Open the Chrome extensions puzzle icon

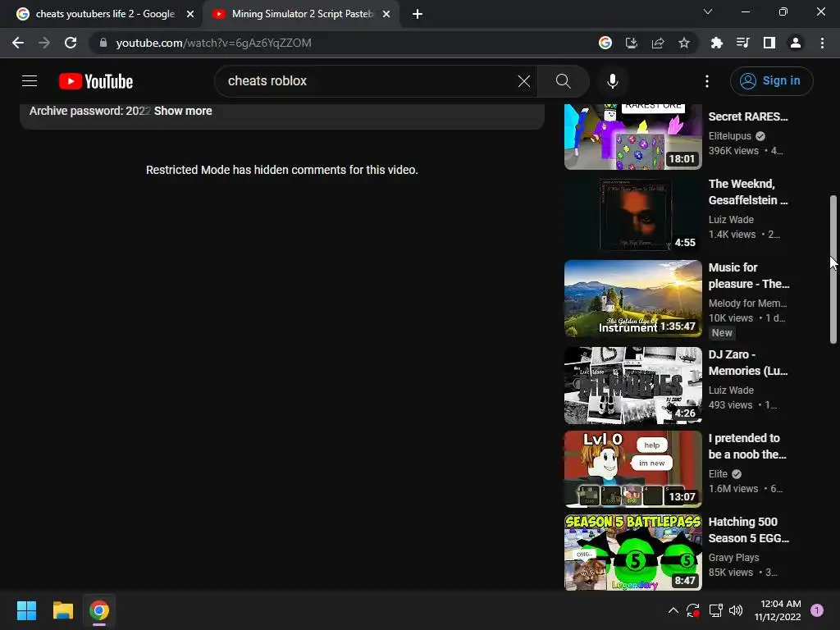(716, 43)
